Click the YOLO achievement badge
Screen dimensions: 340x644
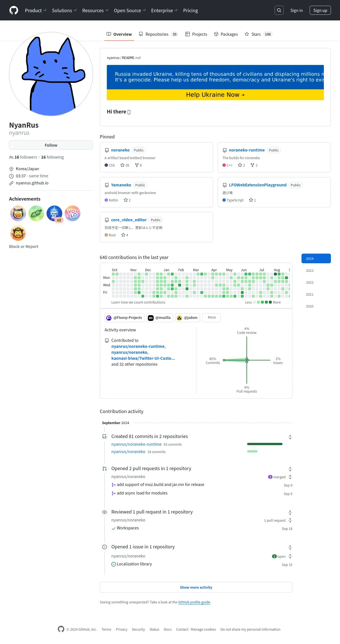(73, 213)
